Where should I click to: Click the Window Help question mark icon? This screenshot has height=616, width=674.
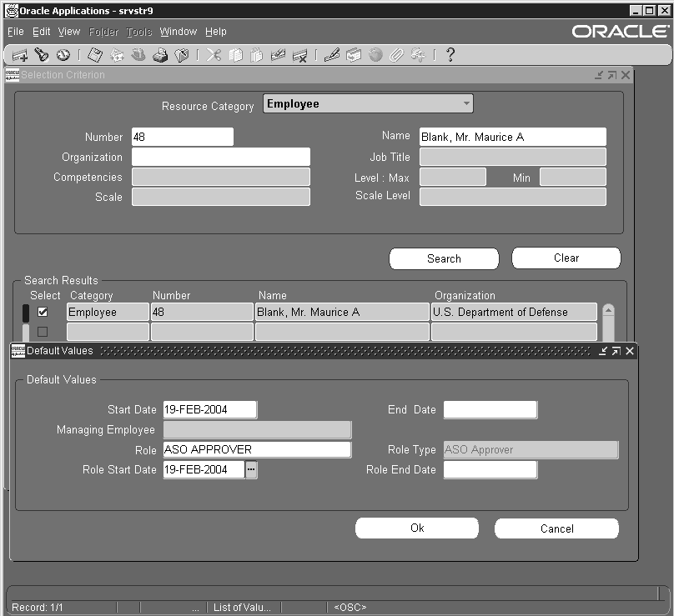tap(450, 55)
